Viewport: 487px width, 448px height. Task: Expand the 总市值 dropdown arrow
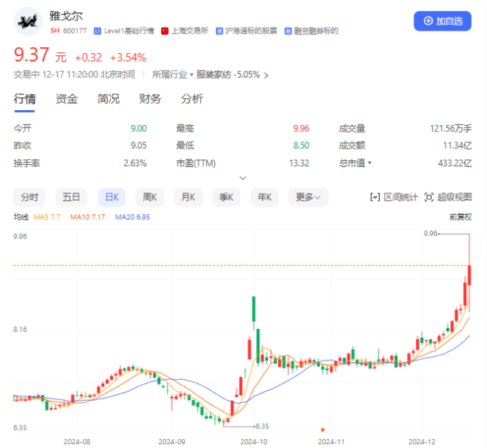pyautogui.click(x=369, y=163)
